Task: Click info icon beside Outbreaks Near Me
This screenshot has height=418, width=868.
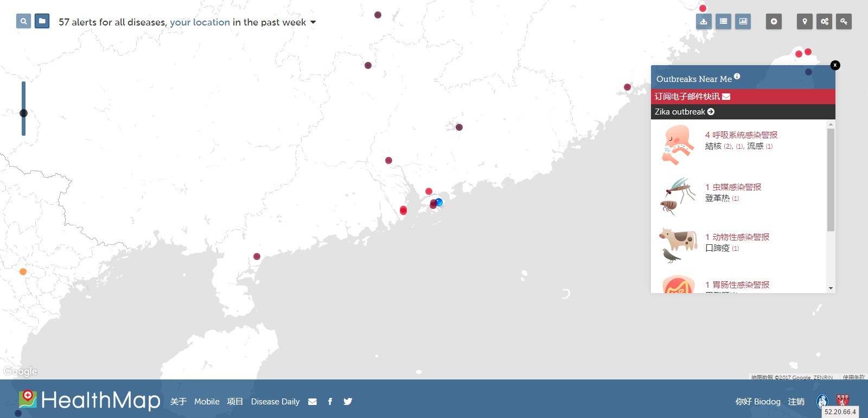Action: (737, 77)
